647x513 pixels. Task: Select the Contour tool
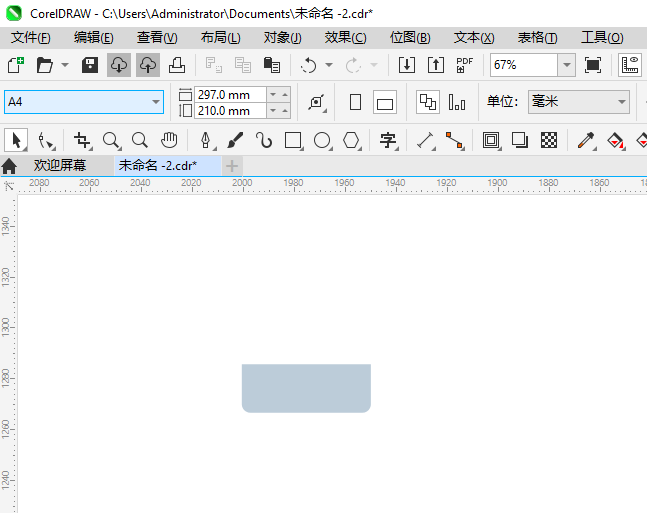(491, 140)
